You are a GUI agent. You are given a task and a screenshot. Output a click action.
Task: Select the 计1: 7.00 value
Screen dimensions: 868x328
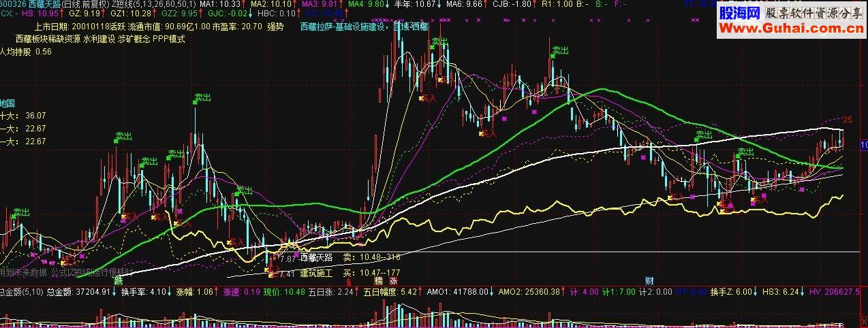[617, 291]
